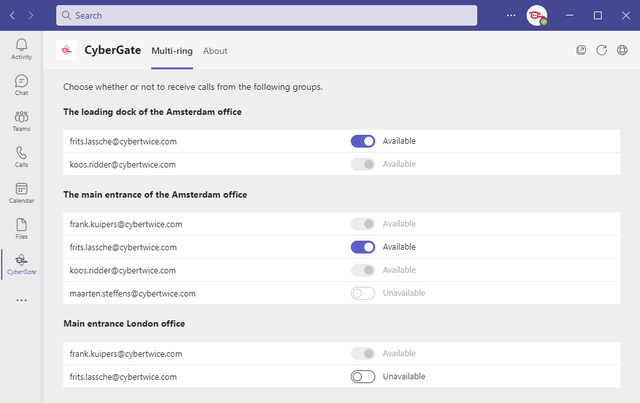Go back with the left arrow
640x403 pixels.
[x=12, y=16]
